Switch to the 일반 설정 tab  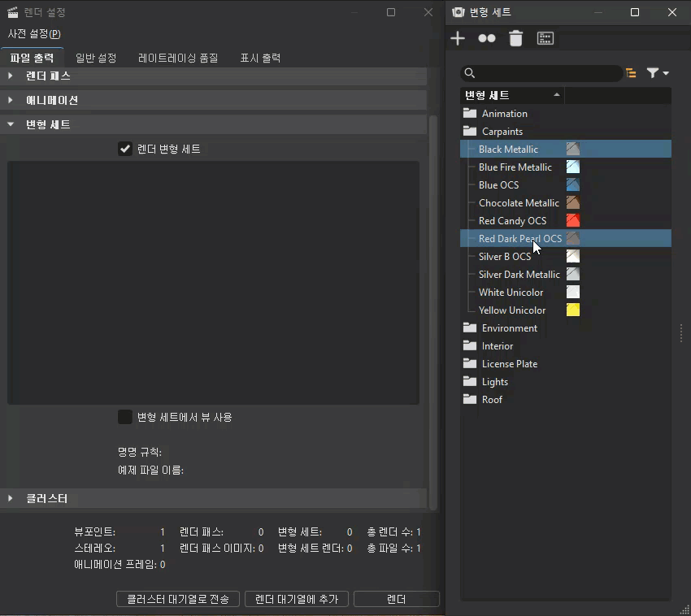click(x=96, y=58)
